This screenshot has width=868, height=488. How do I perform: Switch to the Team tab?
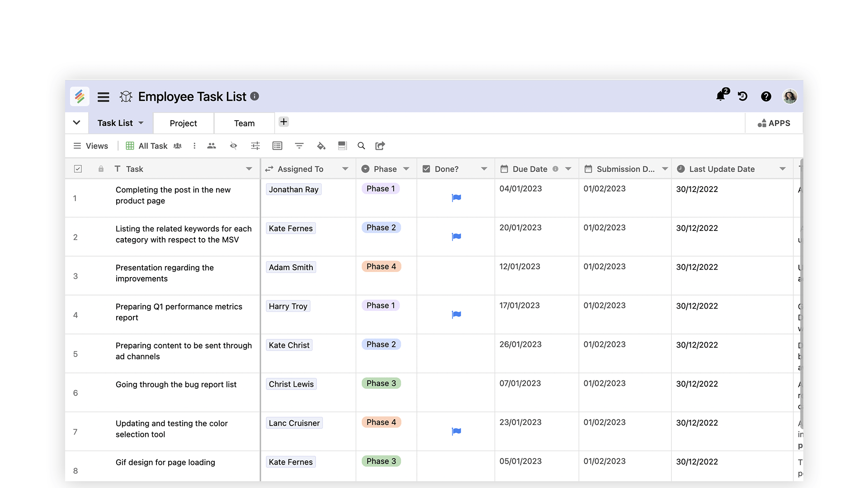pyautogui.click(x=244, y=123)
